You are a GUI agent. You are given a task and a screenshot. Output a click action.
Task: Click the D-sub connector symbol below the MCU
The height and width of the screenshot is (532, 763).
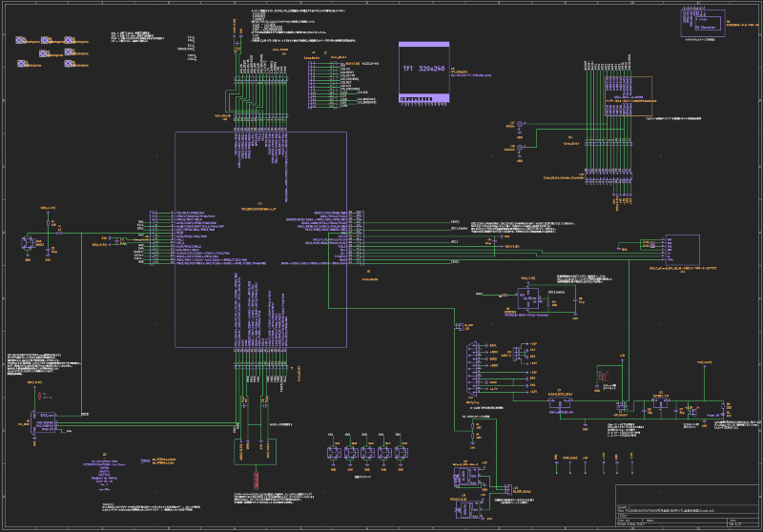(x=472, y=366)
